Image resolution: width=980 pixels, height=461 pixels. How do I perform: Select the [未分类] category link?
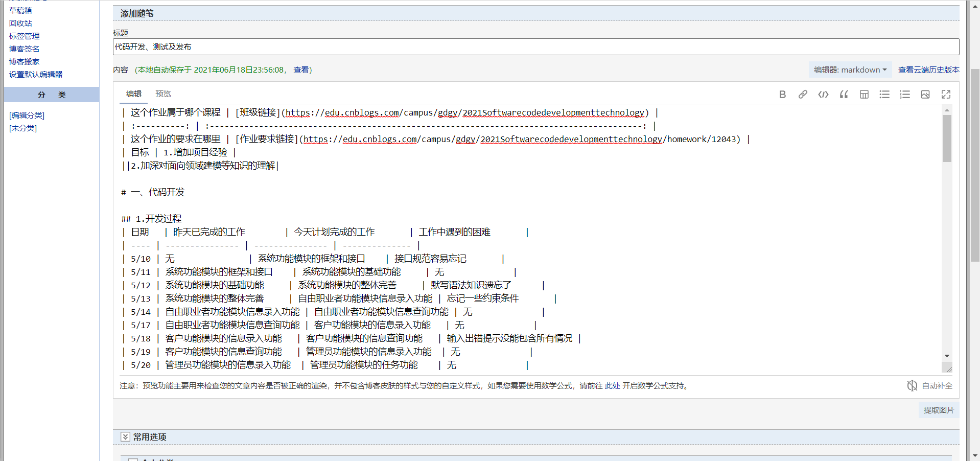click(x=23, y=128)
